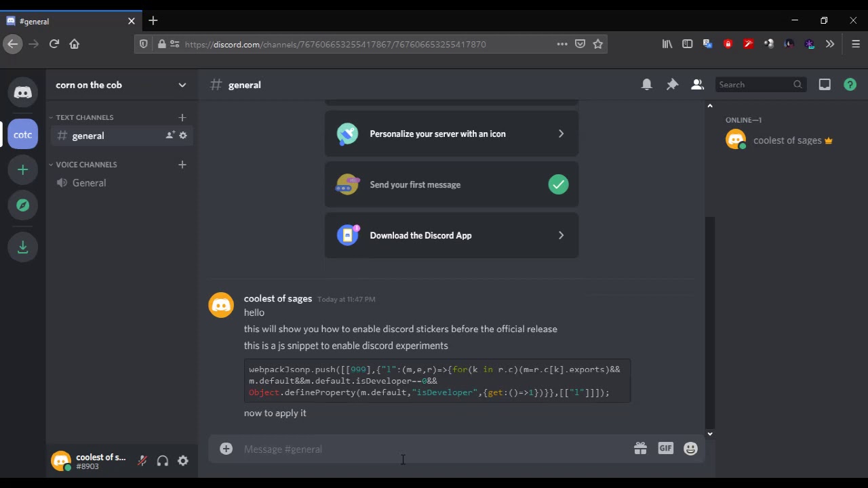Select the #general browser tab
Viewport: 868px width, 488px height.
click(71, 21)
